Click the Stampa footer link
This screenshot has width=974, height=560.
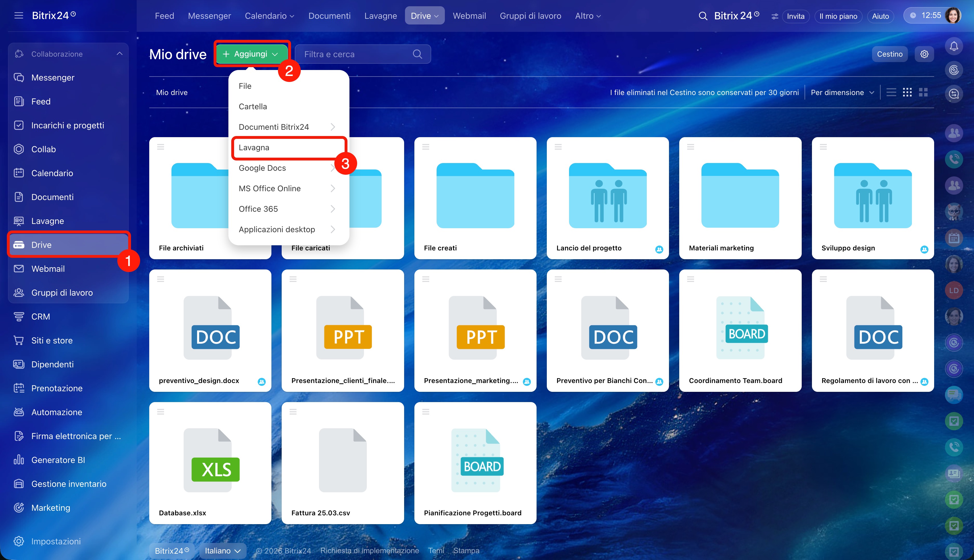[466, 551]
